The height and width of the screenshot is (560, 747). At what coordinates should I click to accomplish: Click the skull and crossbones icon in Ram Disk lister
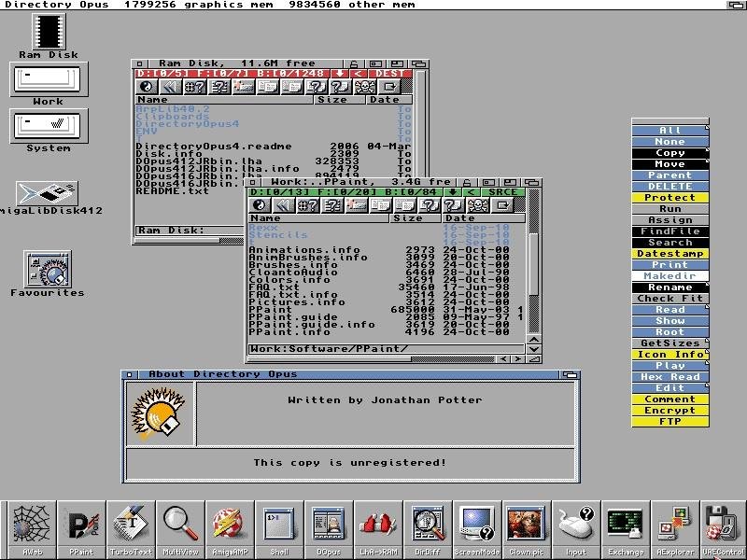365,87
